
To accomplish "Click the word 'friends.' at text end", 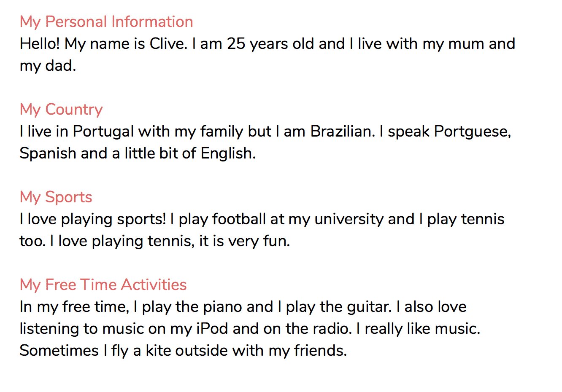I will (x=321, y=351).
